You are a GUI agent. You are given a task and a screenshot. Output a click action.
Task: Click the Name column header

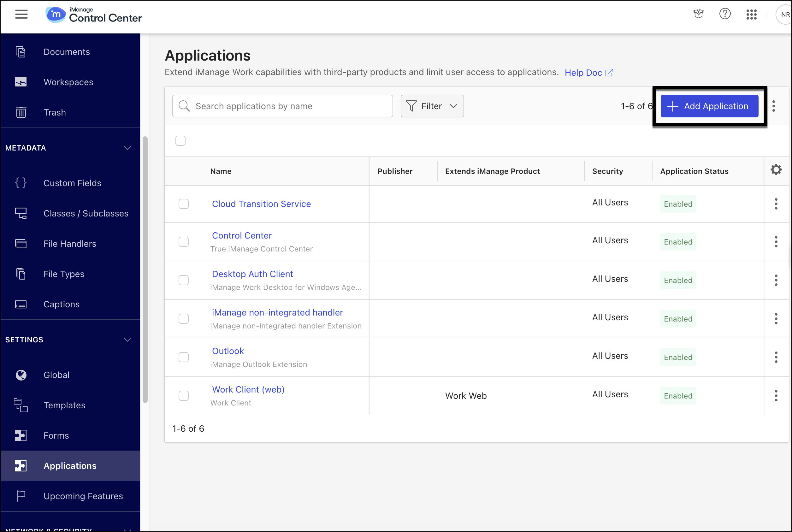tap(221, 171)
